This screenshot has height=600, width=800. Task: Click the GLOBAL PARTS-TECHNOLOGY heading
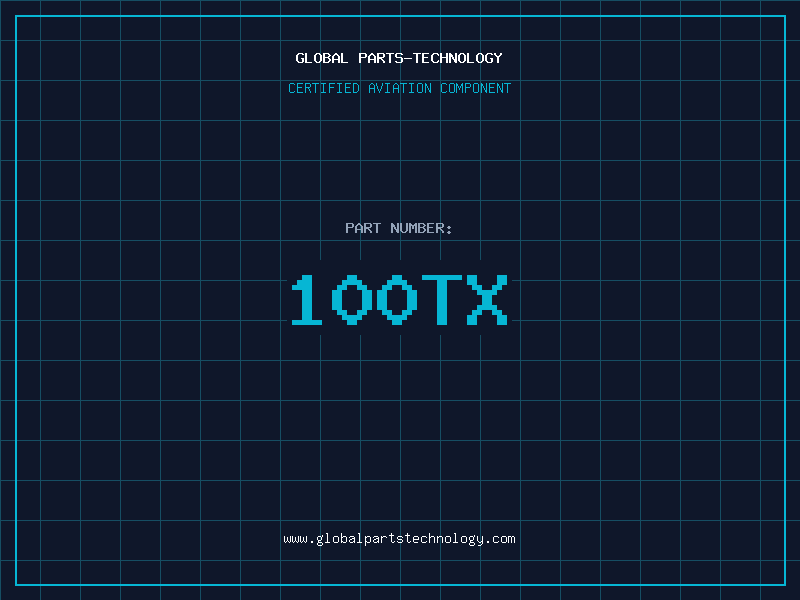pyautogui.click(x=399, y=58)
